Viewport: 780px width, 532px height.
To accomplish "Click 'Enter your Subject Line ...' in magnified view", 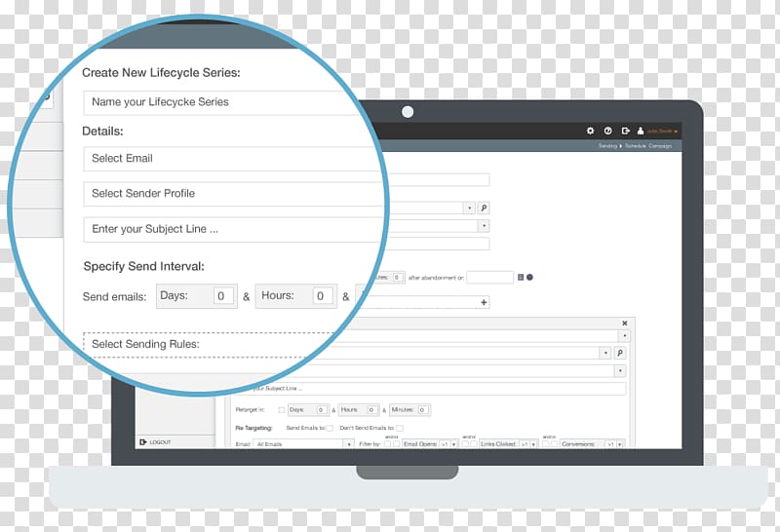I will [233, 229].
